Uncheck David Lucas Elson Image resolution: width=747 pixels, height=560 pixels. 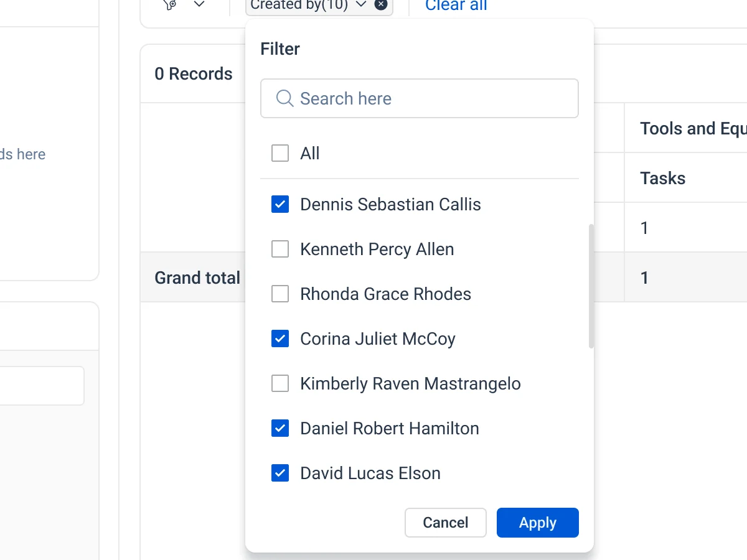(x=280, y=473)
